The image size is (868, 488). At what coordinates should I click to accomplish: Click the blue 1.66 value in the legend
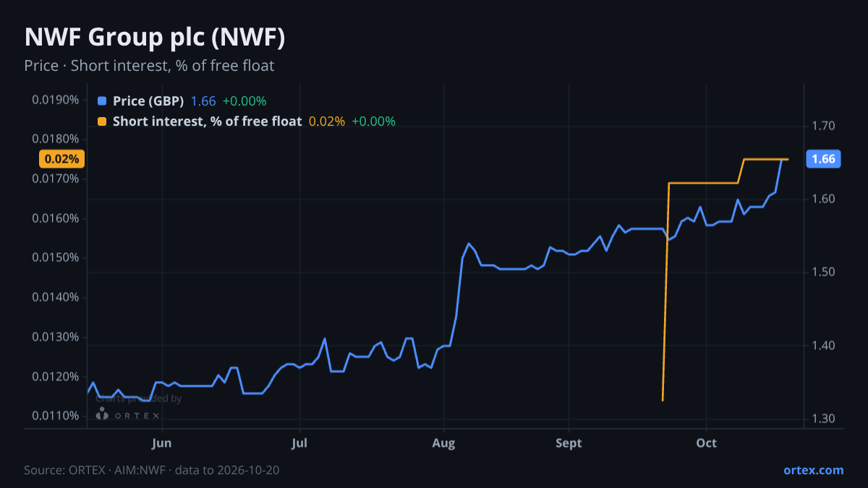(x=203, y=101)
